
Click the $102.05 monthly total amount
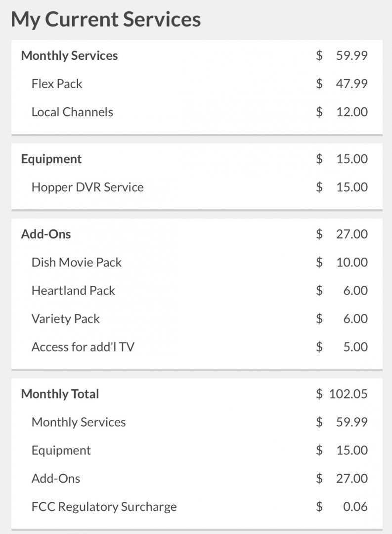[342, 394]
